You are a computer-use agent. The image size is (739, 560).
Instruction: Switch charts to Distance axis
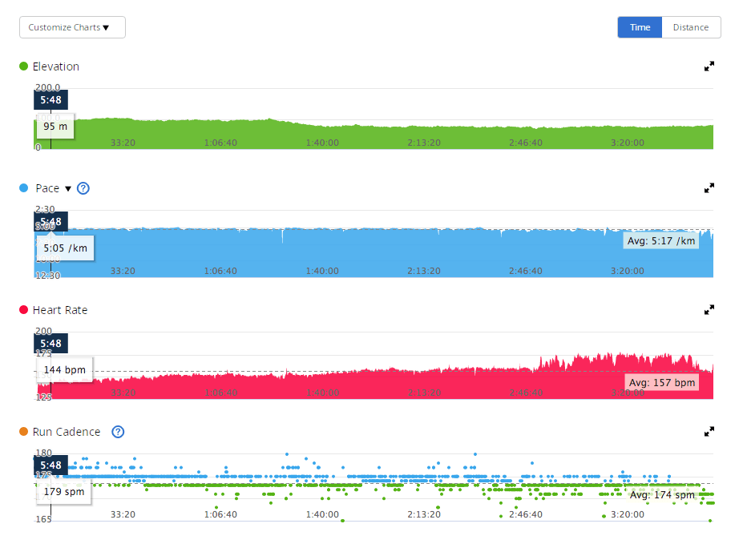tap(690, 27)
